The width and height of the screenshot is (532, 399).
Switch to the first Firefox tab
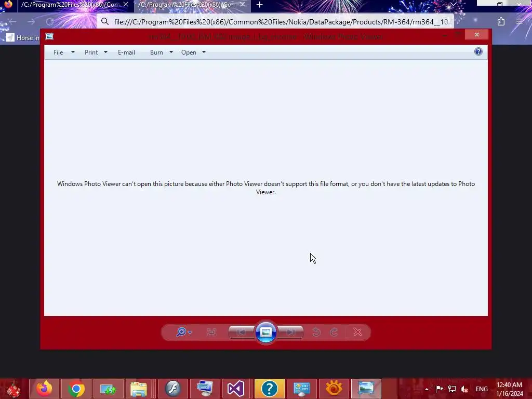click(70, 5)
